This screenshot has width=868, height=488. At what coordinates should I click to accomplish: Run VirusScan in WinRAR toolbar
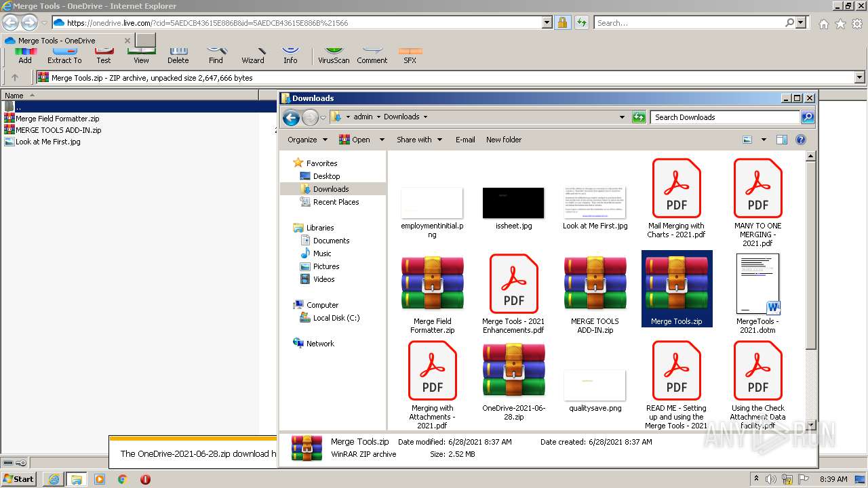(334, 54)
